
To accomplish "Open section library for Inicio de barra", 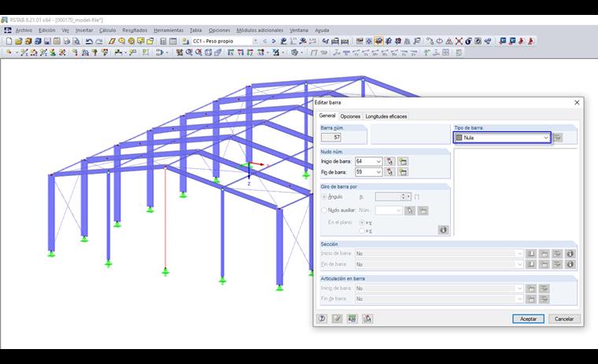I will 531,253.
